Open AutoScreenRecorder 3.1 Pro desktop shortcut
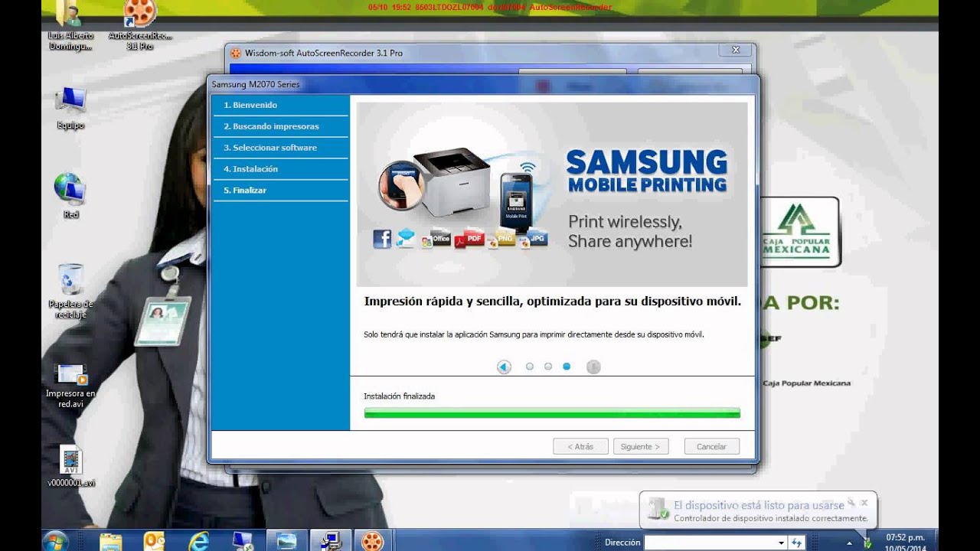Viewport: 980px width, 551px height. (x=140, y=25)
